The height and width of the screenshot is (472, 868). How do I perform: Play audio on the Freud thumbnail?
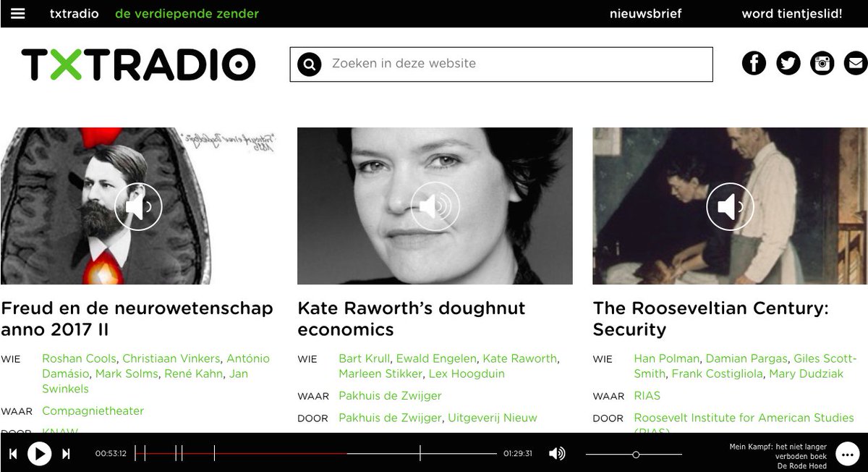pos(138,207)
